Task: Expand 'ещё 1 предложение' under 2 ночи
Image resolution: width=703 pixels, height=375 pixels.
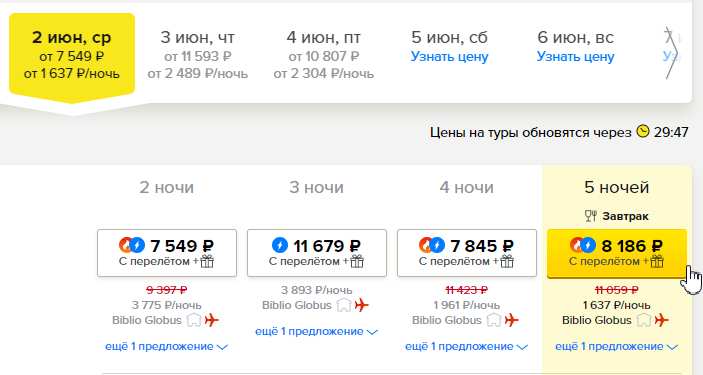Action: click(166, 346)
